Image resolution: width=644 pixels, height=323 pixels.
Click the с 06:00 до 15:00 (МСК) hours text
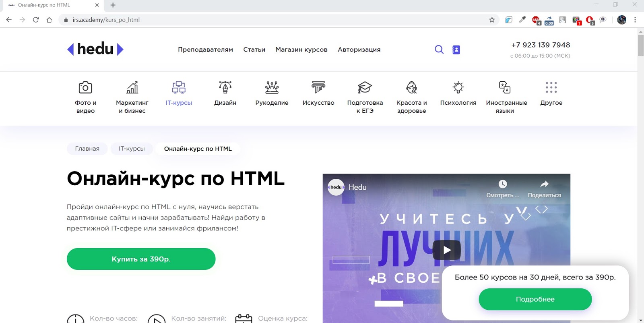coord(540,56)
